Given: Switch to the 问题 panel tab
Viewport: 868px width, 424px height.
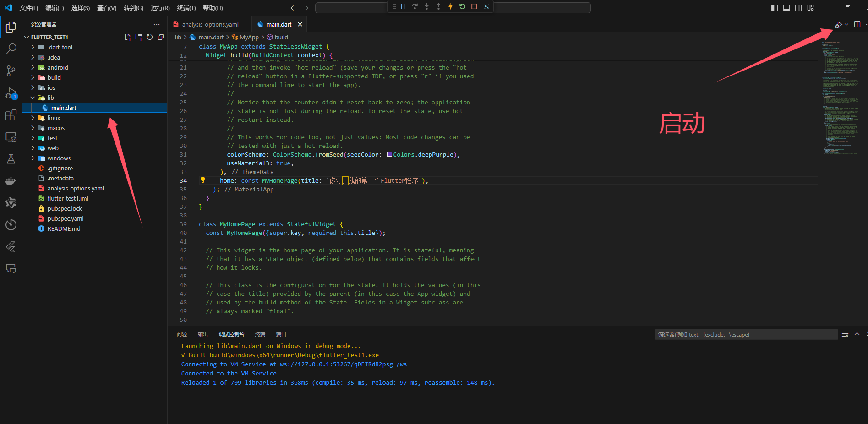Looking at the screenshot, I should 182,334.
